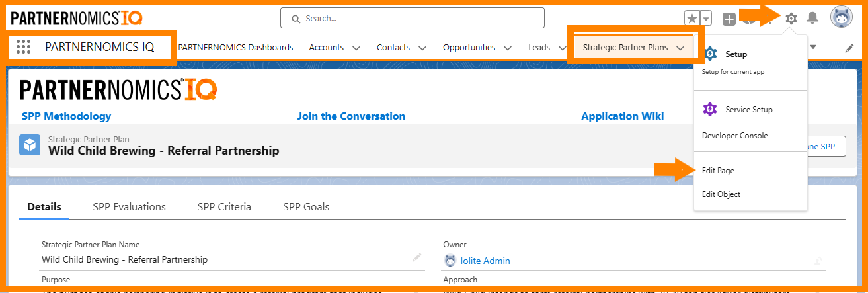
Task: Click record title Wild Child Brewing - Referral Partnership
Action: point(164,151)
